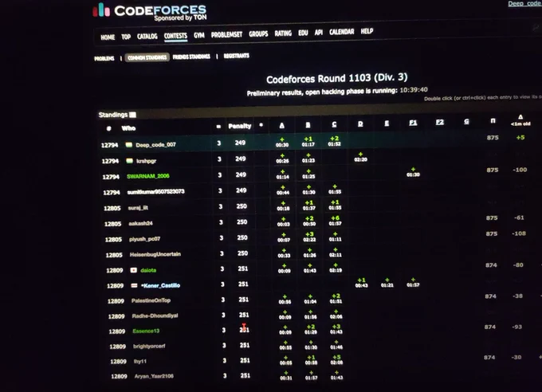Open Kener_Castillo user profile

161,285
